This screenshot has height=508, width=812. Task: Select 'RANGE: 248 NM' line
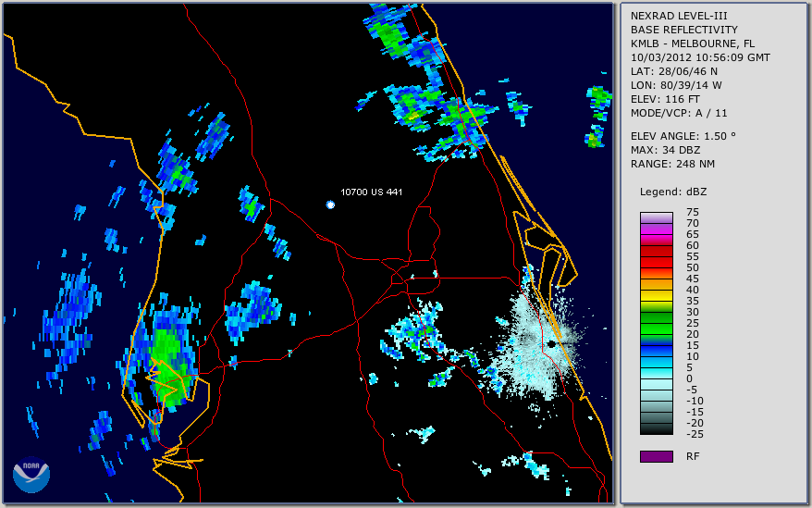click(672, 165)
